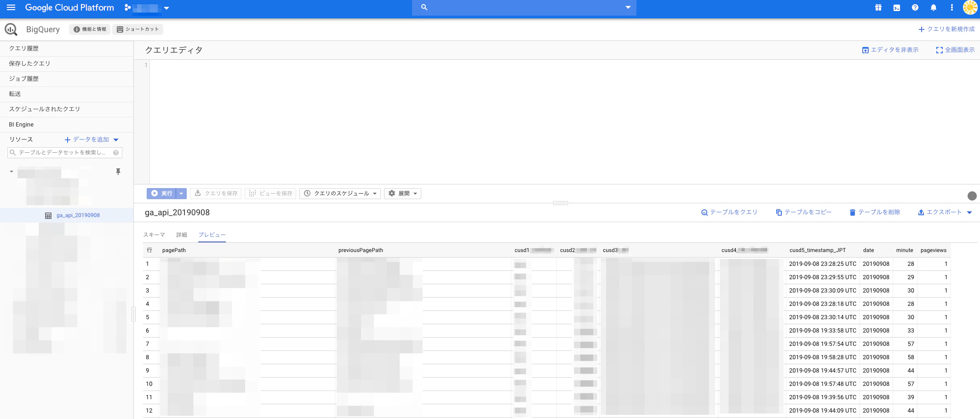This screenshot has height=419, width=980.
Task: Open the main navigation hamburger menu
Action: click(11, 7)
